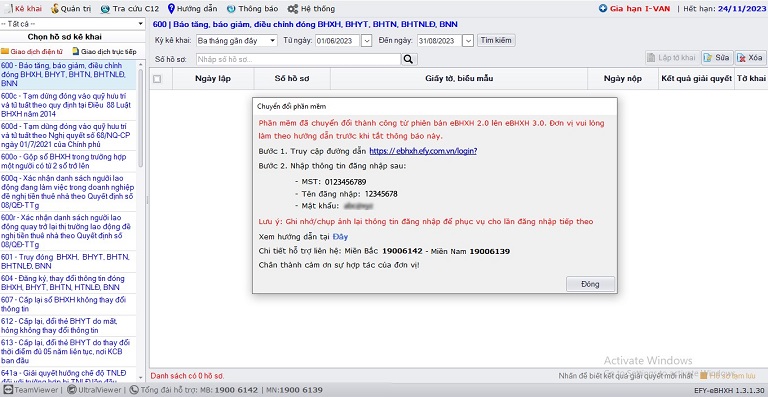Click the Đóng button in dialog
Viewport: 768px width, 397px height.
click(x=590, y=284)
